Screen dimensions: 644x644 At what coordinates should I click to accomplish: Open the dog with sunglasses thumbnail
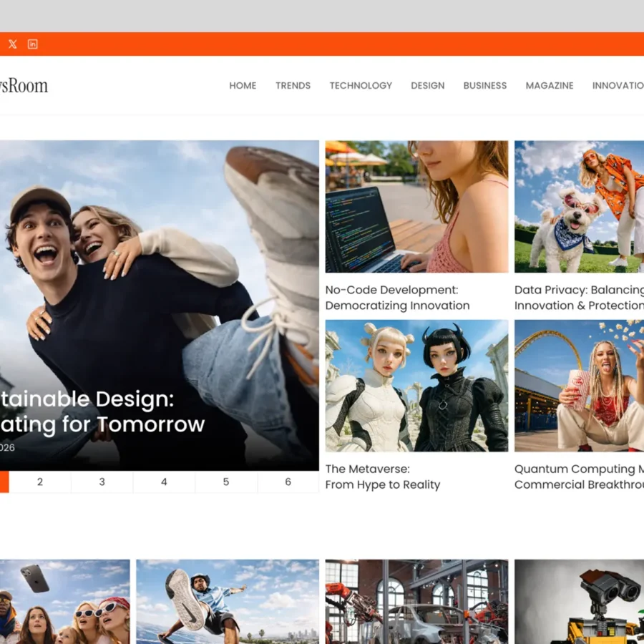pos(579,207)
